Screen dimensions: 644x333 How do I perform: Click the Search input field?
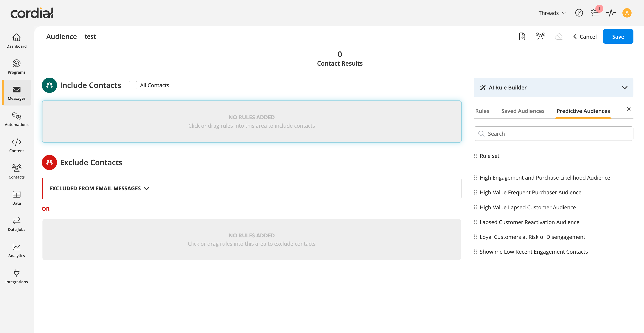(553, 134)
